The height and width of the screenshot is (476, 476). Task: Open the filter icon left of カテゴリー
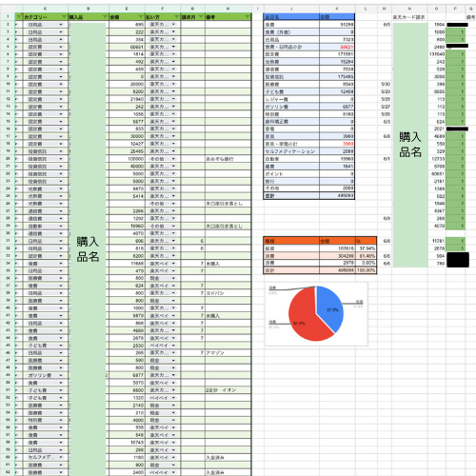point(19,17)
